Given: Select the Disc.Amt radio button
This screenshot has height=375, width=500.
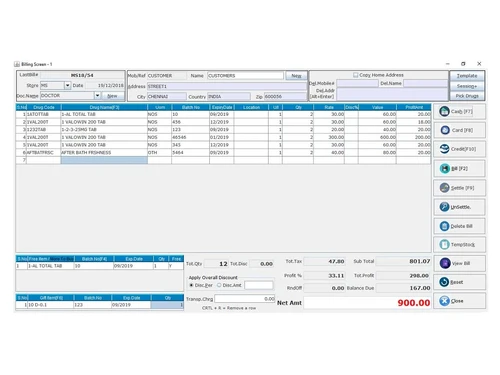Looking at the screenshot, I should coord(219,285).
